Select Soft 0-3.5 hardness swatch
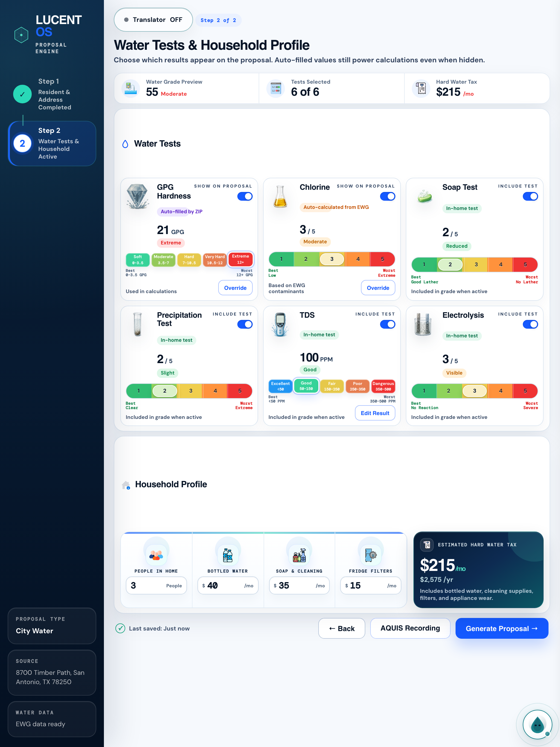Viewport: 560px width, 747px height. pos(138,260)
